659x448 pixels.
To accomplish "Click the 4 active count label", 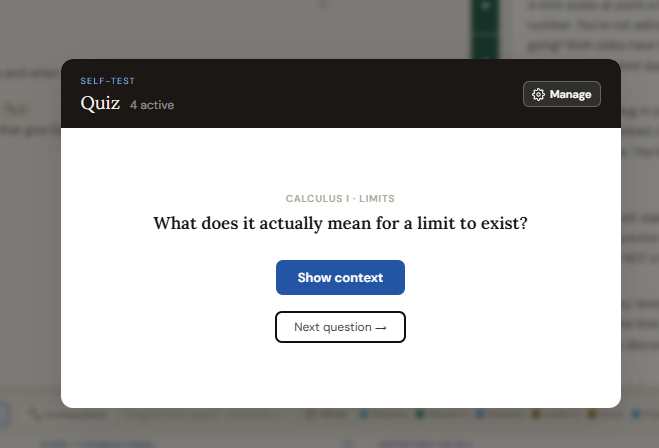I will point(152,104).
